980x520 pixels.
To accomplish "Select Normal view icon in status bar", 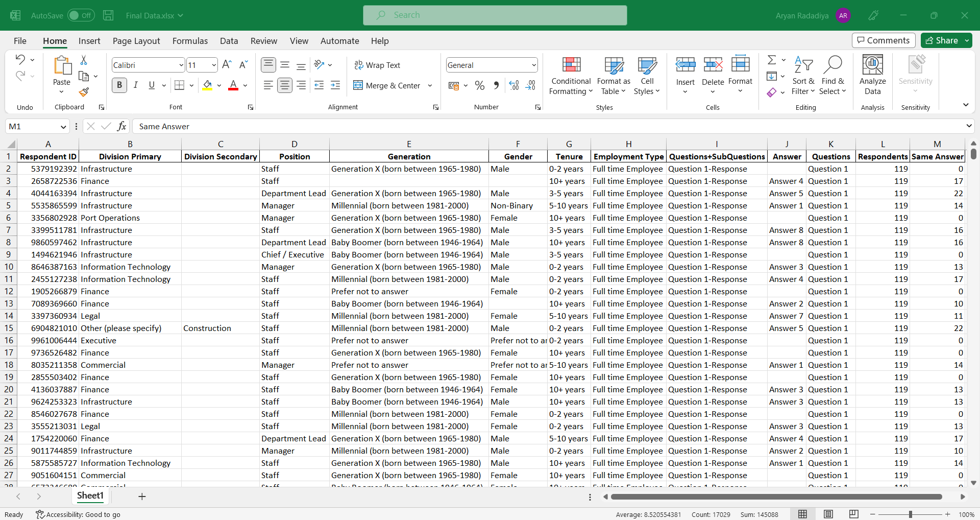I will pyautogui.click(x=803, y=514).
